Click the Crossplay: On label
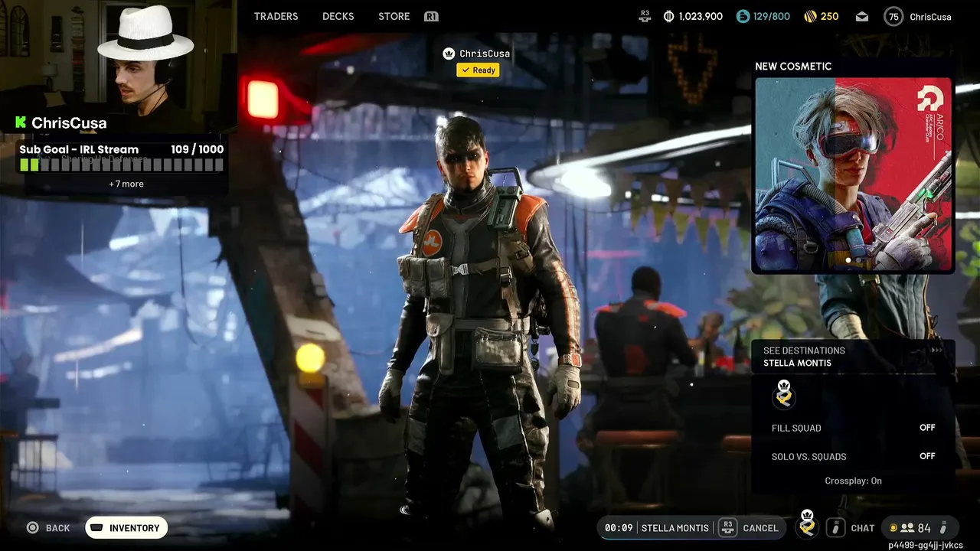This screenshot has width=980, height=551. [x=853, y=481]
